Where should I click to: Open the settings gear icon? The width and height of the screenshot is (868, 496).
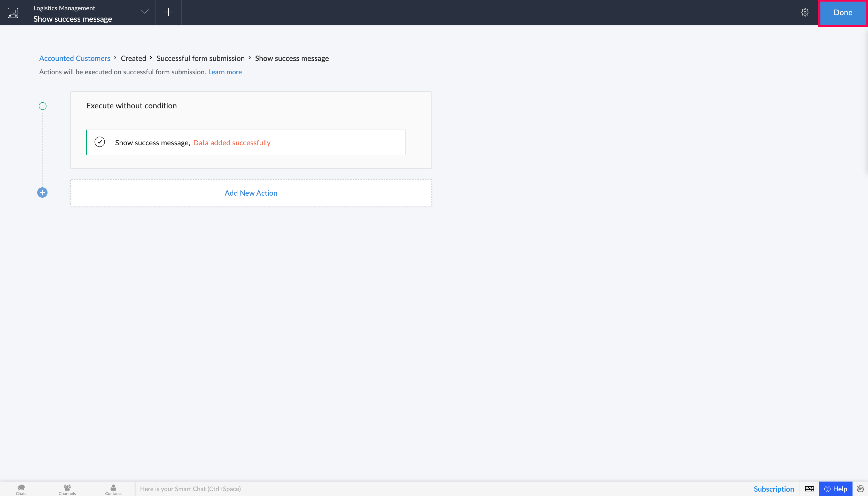805,13
